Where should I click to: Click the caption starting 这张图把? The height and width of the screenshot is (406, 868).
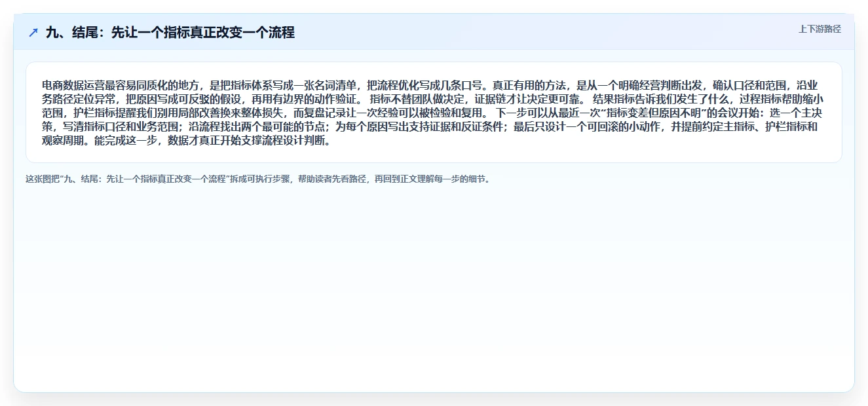click(x=257, y=179)
